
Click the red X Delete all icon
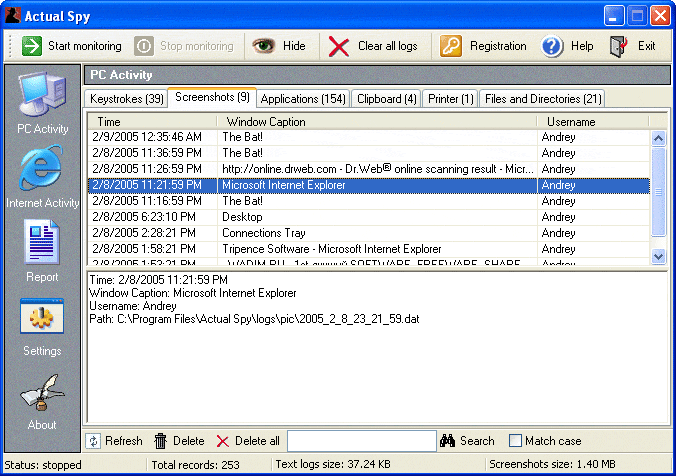(x=222, y=441)
